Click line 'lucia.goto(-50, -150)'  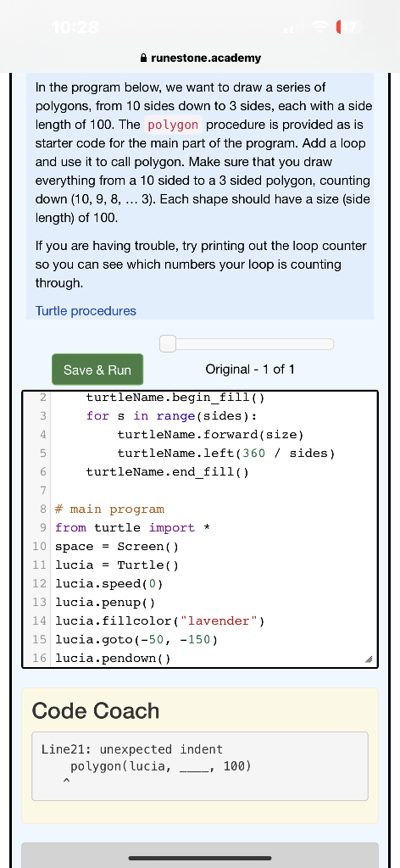[x=136, y=640]
